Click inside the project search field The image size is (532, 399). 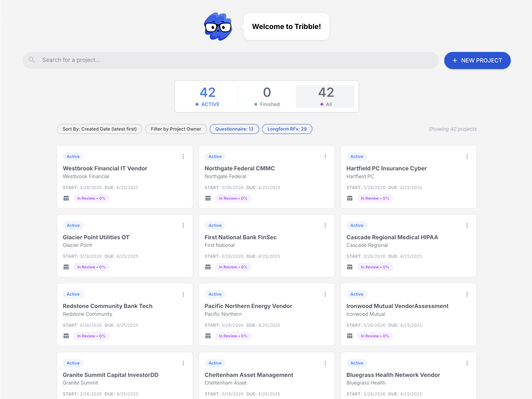coord(168,60)
